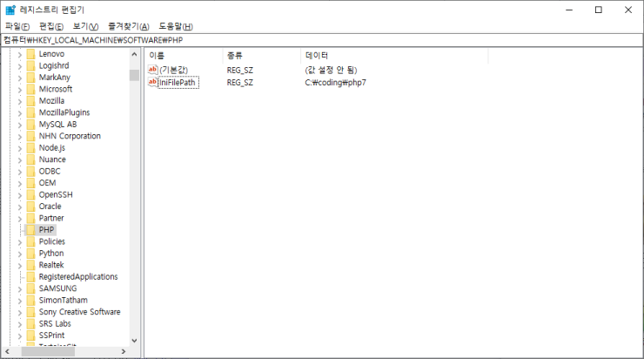Click the Python folder icon

[30, 254]
